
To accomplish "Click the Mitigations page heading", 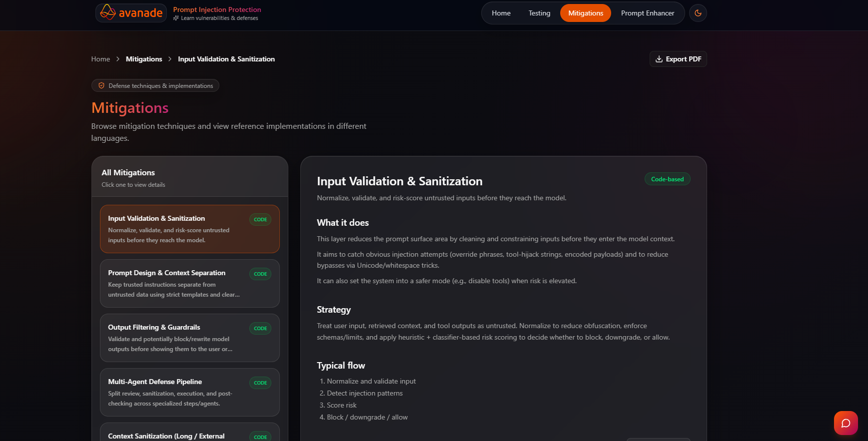I will coord(130,108).
